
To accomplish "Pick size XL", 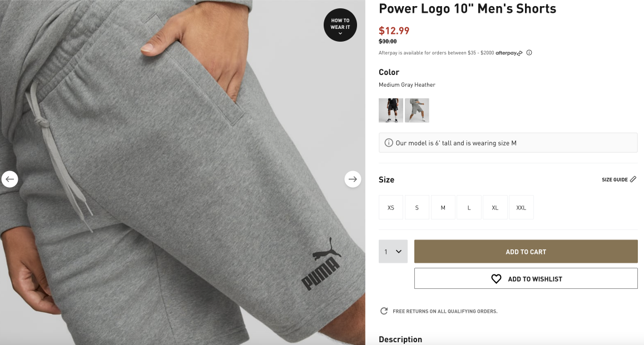I will click(x=495, y=208).
